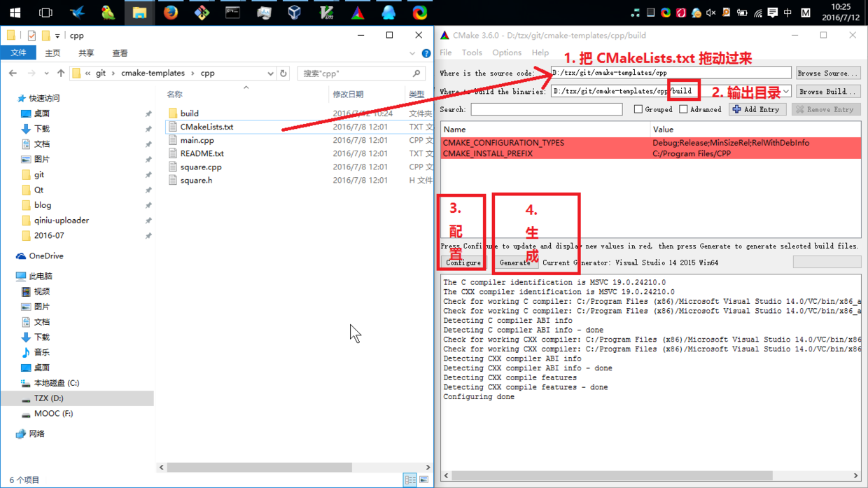Open qiniu-uploader in quick access
The image size is (868, 488).
pos(62,221)
